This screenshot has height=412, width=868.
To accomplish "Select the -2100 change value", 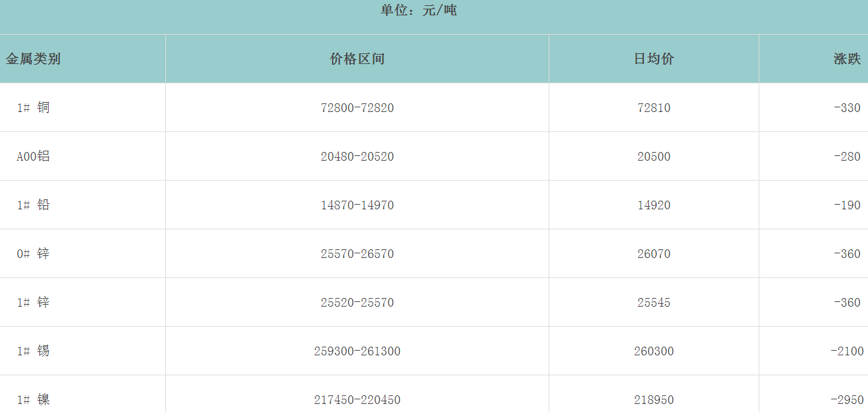I will [x=847, y=351].
